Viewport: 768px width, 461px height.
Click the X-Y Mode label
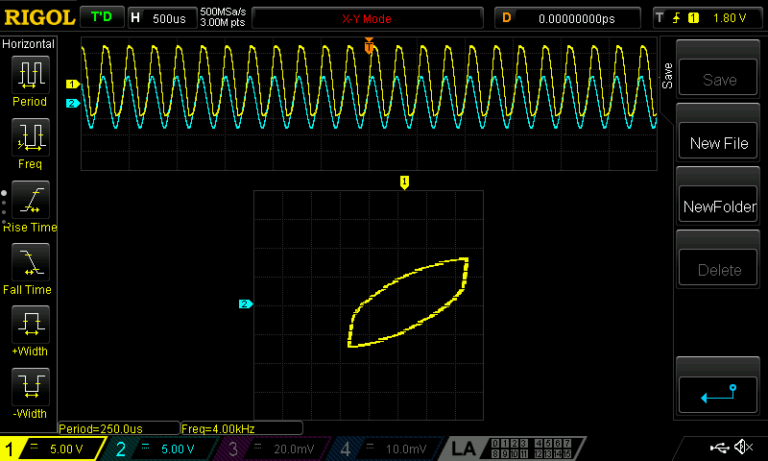click(367, 19)
